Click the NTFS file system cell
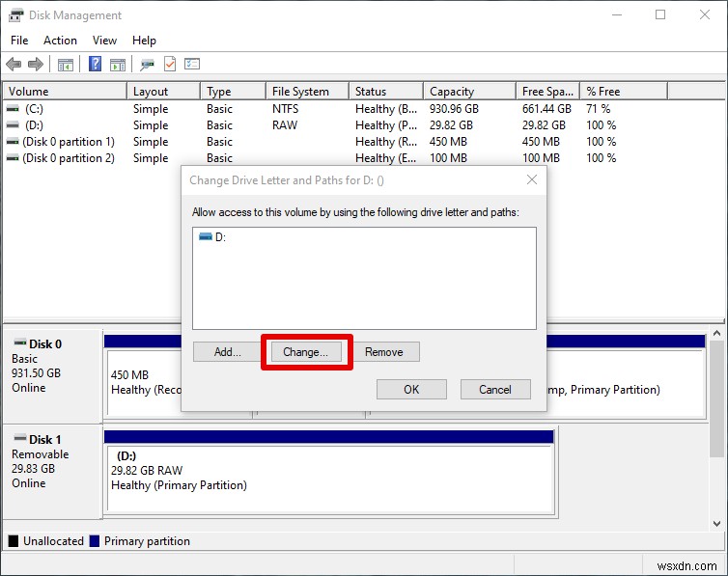Image resolution: width=728 pixels, height=576 pixels. tap(286, 109)
